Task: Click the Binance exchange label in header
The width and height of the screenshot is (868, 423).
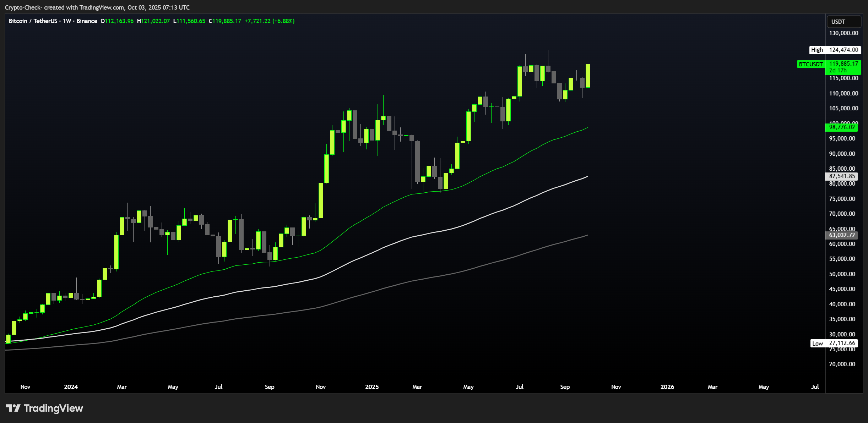Action: [x=87, y=21]
